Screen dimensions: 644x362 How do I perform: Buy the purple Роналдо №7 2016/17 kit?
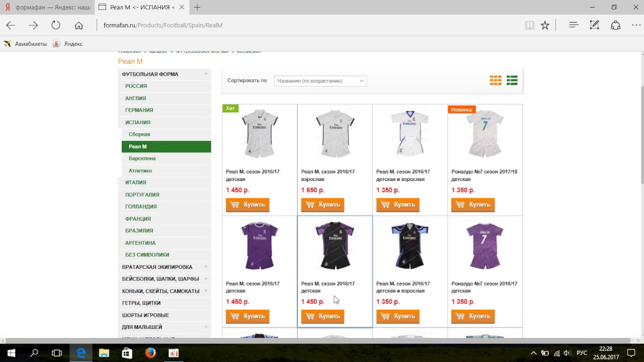[473, 316]
